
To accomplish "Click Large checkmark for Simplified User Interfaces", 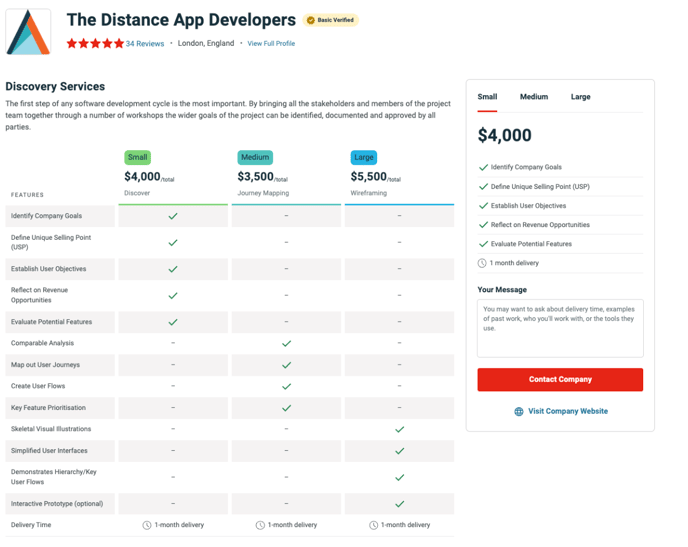I will (399, 451).
